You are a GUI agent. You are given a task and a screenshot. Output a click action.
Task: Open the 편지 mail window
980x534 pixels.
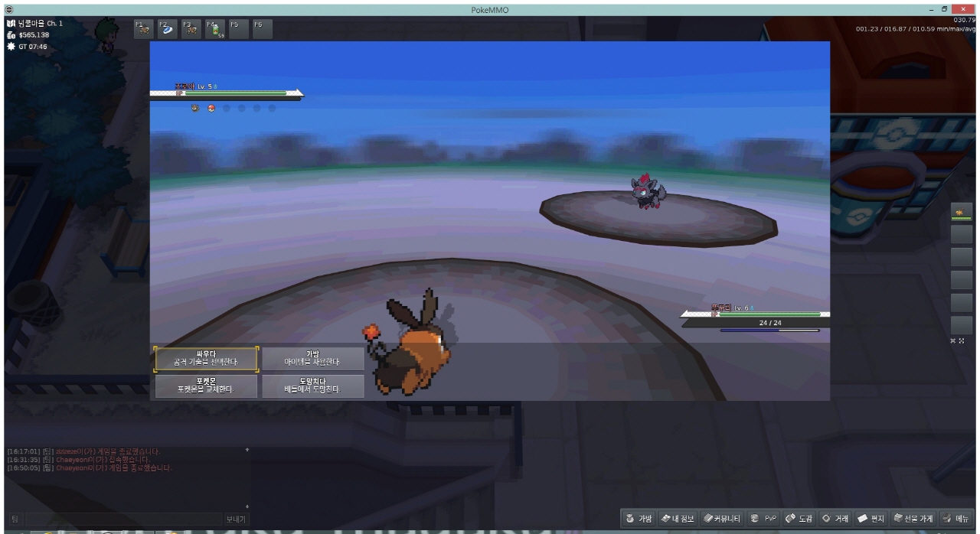(871, 519)
